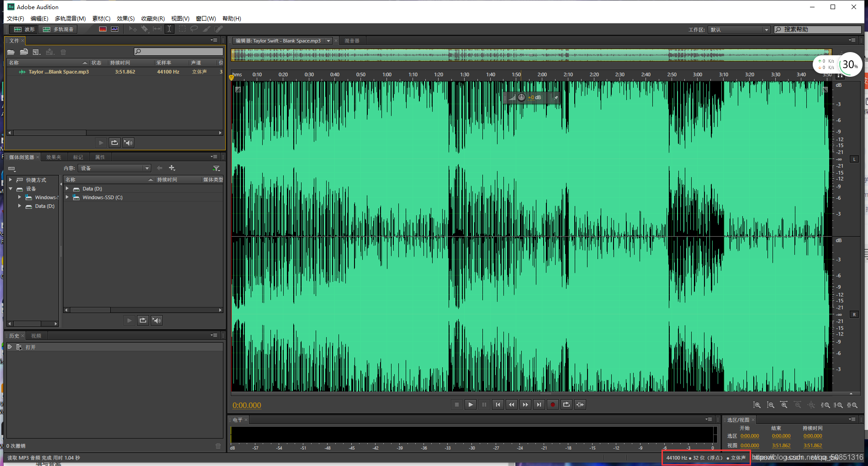Show the spectral pitch display

pos(115,29)
